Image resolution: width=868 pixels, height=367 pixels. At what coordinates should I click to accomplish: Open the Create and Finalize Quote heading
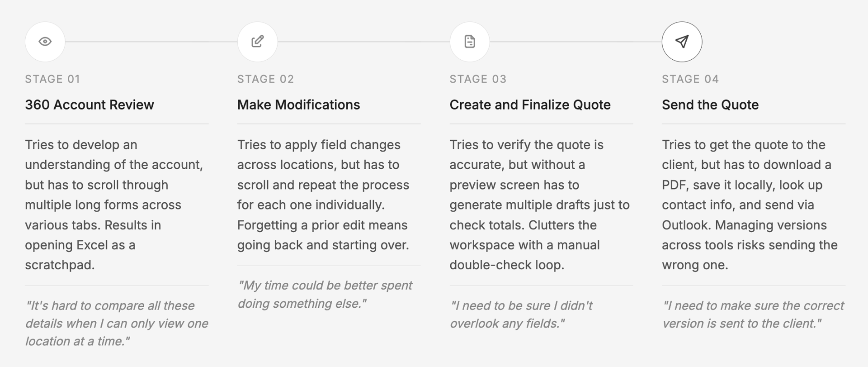530,105
